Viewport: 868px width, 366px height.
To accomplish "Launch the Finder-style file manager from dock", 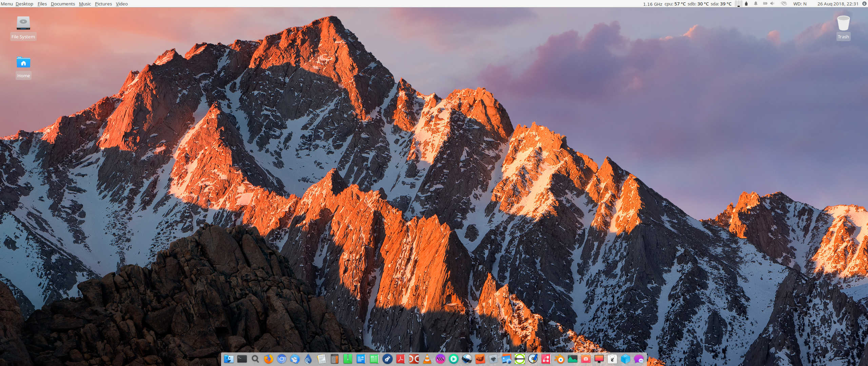I will pos(229,359).
